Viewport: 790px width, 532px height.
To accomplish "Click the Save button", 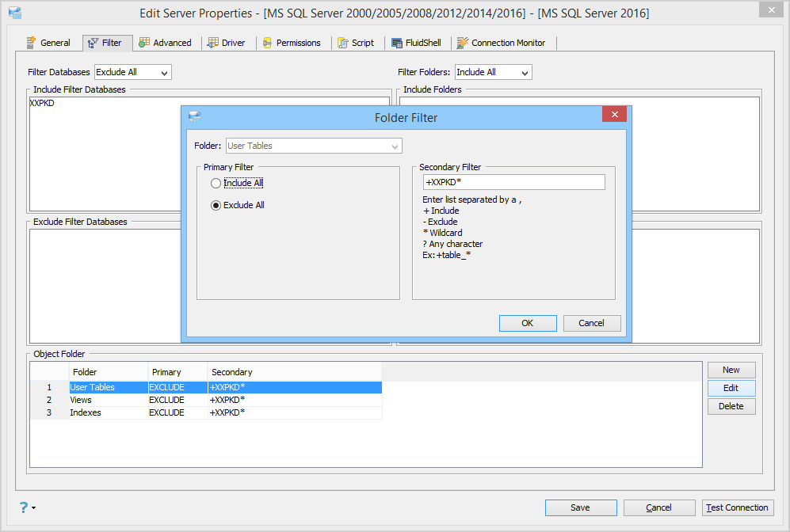I will [x=580, y=507].
